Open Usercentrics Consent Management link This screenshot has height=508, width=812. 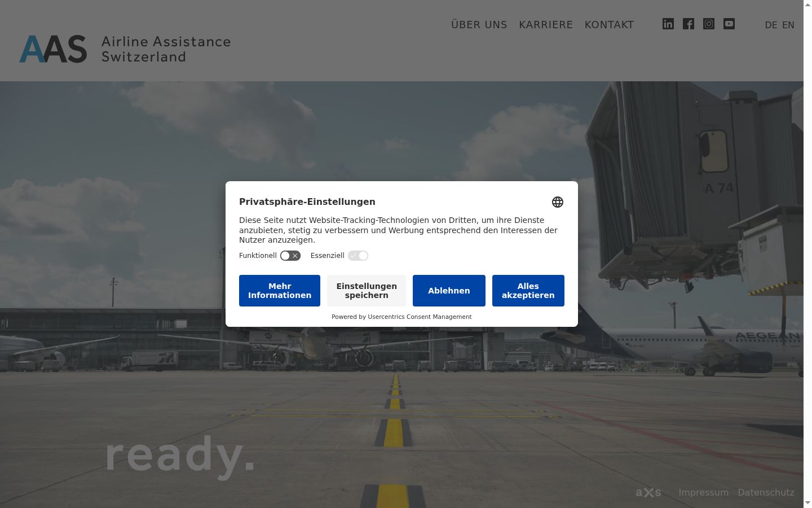point(420,317)
